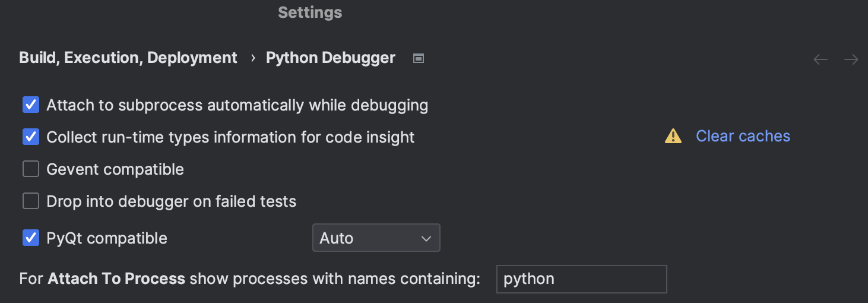868x303 pixels.
Task: Enable Drop into debugger on failed tests
Action: (x=31, y=201)
